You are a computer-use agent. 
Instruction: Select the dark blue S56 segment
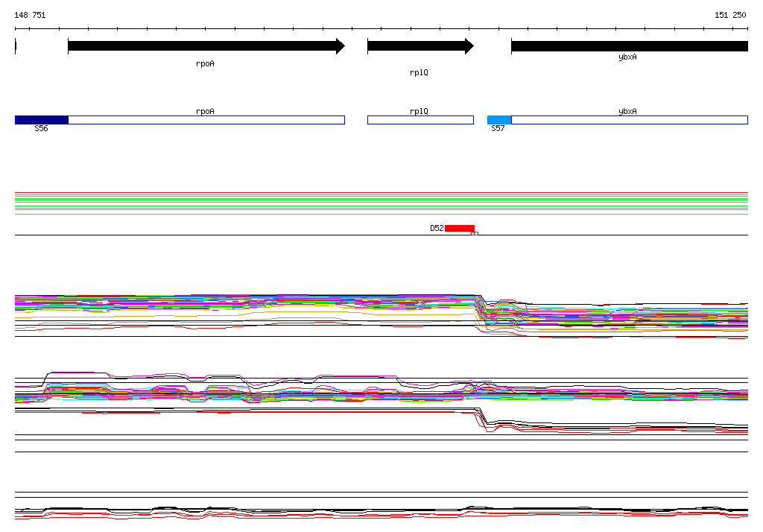click(42, 120)
